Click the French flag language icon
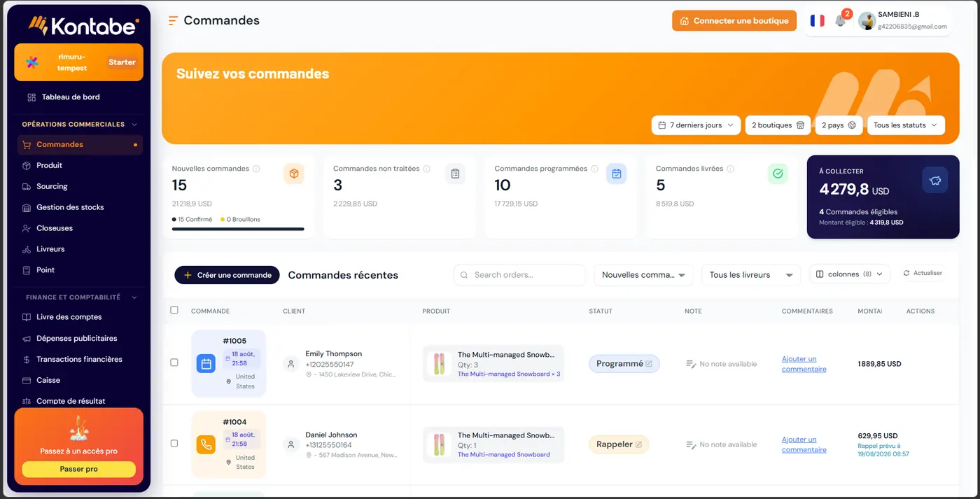Viewport: 980px width, 499px height. [x=817, y=21]
